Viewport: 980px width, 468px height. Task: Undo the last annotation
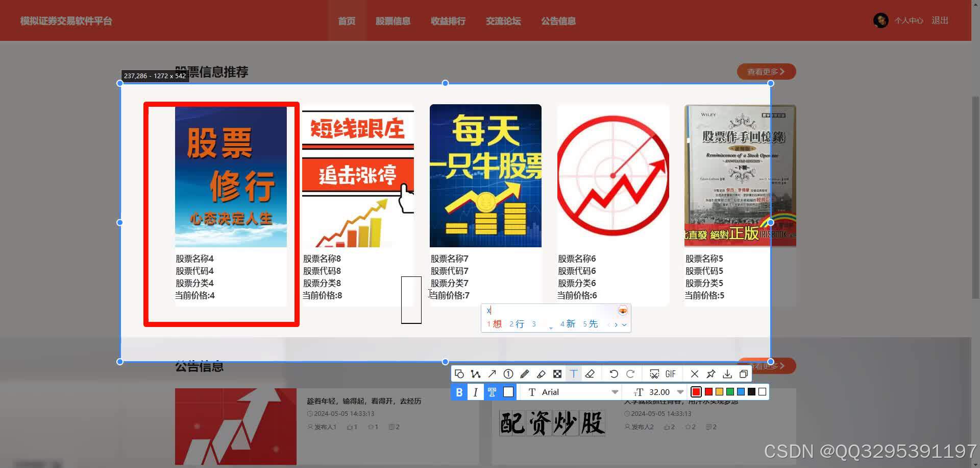click(614, 374)
